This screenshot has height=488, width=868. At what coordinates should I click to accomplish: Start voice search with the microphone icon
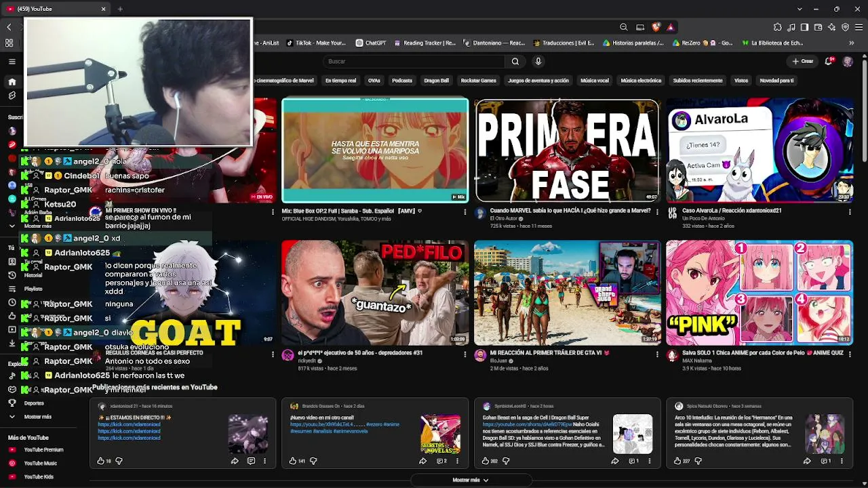click(538, 62)
